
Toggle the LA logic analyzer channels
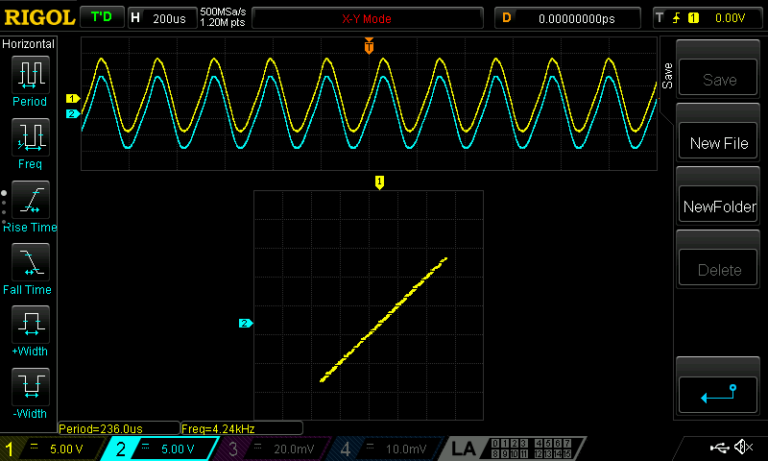coord(514,449)
